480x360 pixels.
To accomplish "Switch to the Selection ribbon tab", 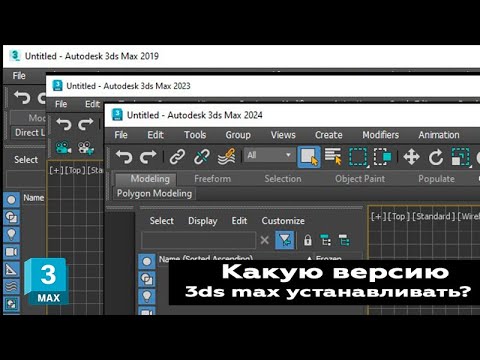I will click(283, 179).
